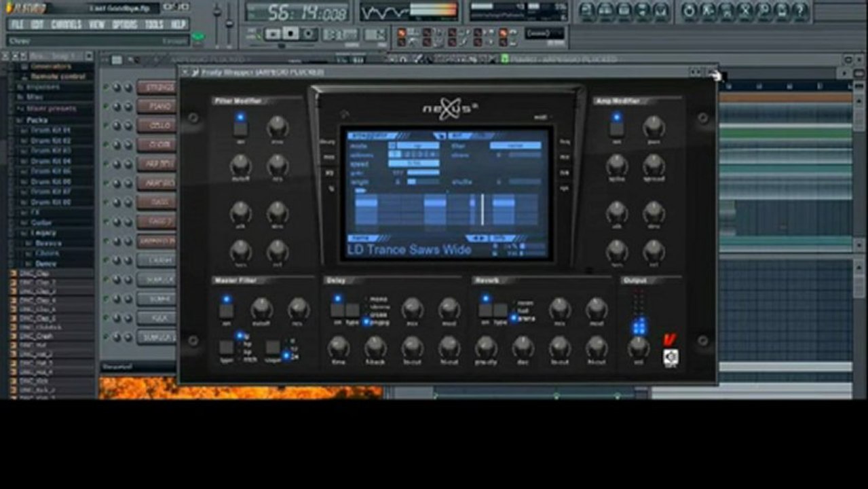868x489 pixels.
Task: Expand the Guitar folder in browser
Action: pos(41,223)
